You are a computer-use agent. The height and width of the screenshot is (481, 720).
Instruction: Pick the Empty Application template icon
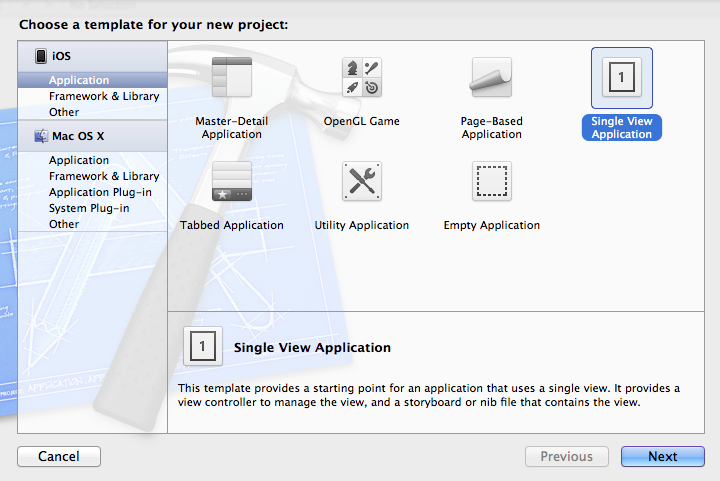point(491,181)
